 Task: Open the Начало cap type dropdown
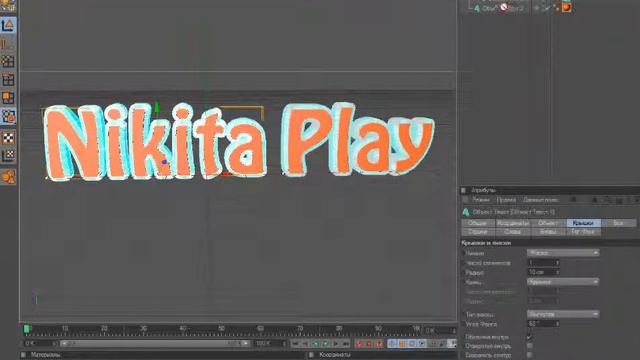tap(563, 253)
